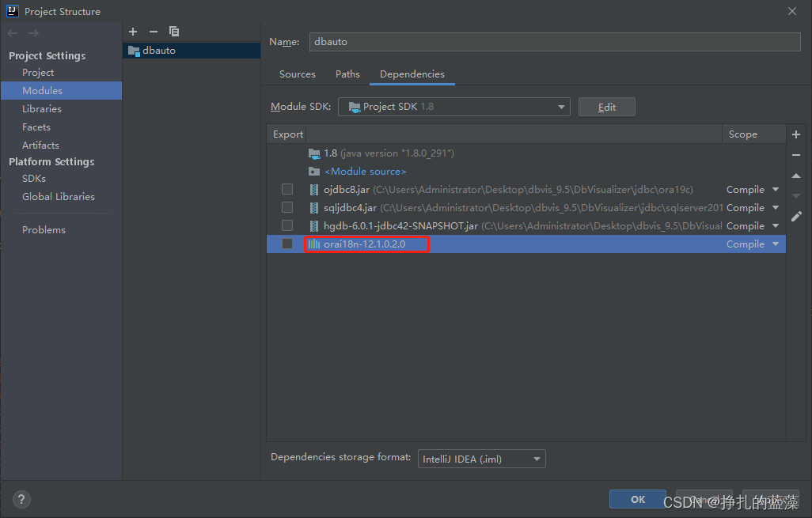Image resolution: width=812 pixels, height=518 pixels.
Task: Click the sqljdbc4.jar library icon
Action: [314, 208]
